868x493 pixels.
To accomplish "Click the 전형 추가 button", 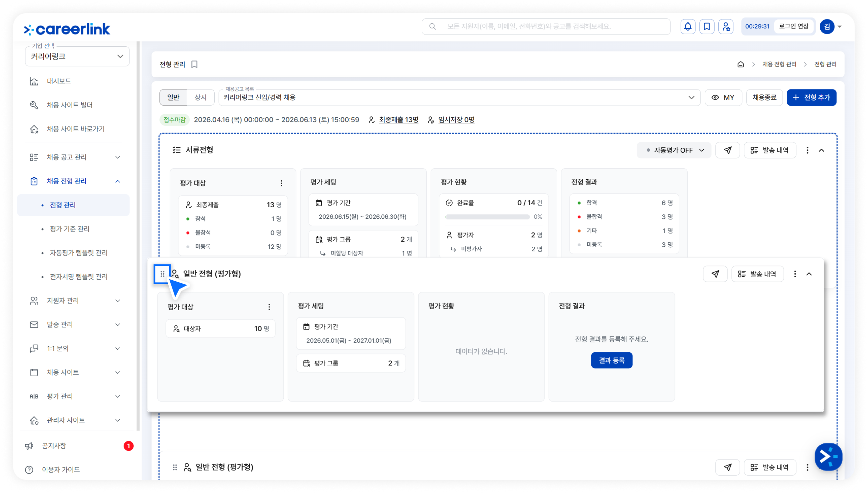I will (811, 98).
